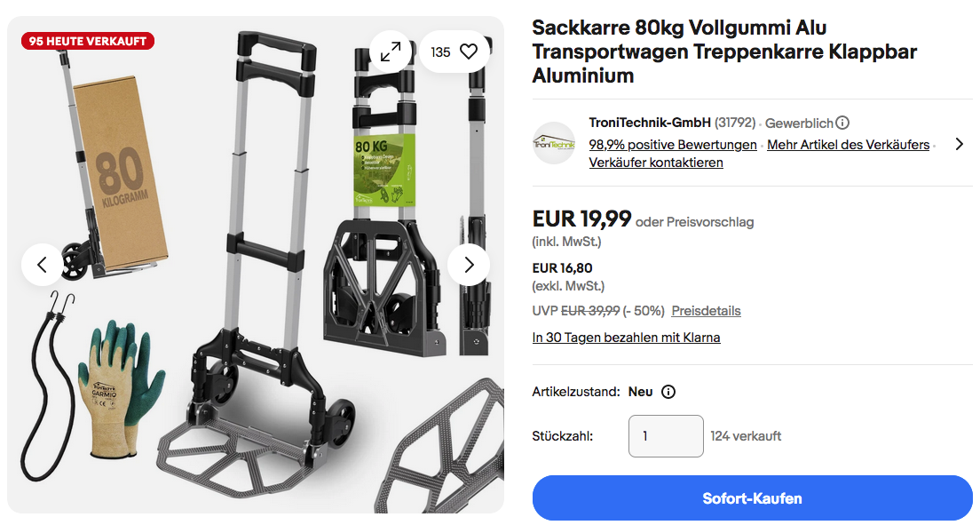Select In 30 Tagen bezahlen mit Klarna
Viewport: 980px width, 525px height.
(x=626, y=338)
